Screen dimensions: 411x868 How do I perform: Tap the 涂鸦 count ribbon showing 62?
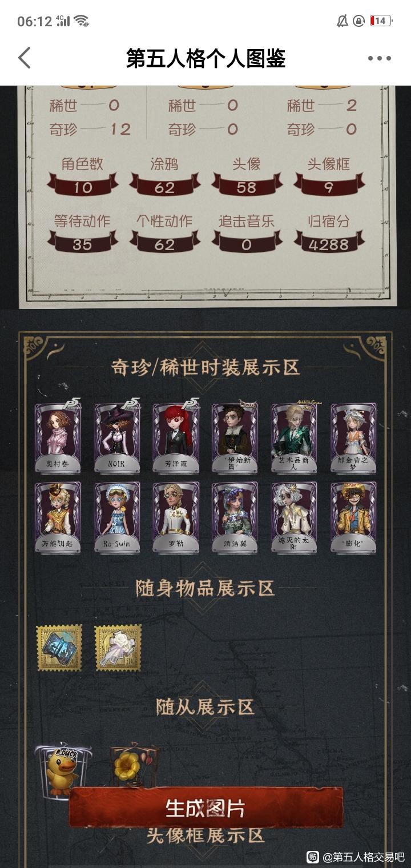pyautogui.click(x=165, y=187)
